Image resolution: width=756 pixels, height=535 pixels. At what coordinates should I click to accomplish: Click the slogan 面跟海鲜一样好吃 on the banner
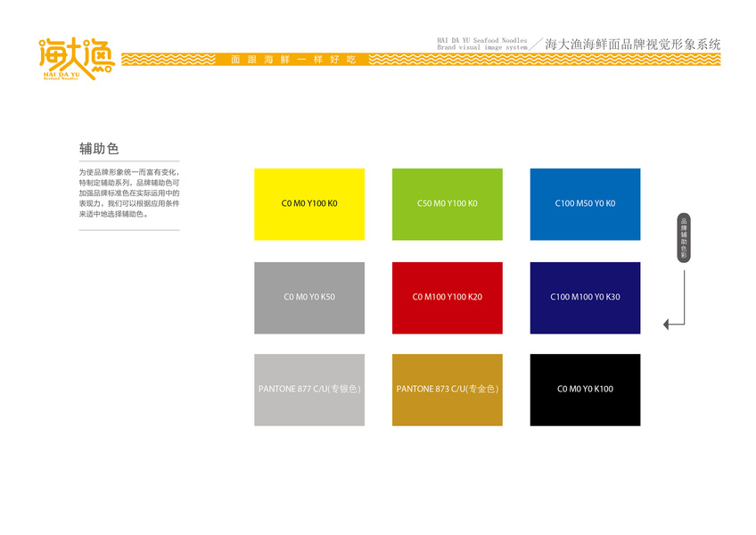293,60
